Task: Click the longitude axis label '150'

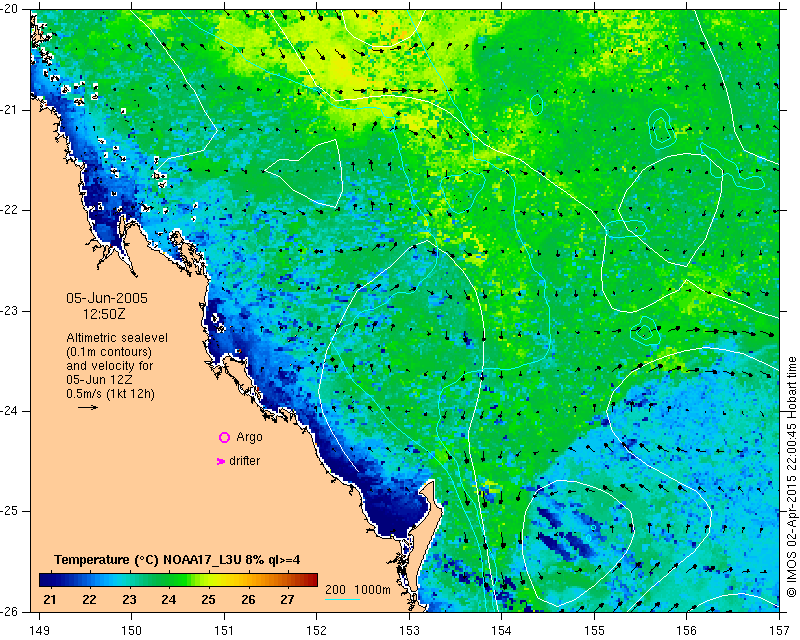Action: point(132,631)
